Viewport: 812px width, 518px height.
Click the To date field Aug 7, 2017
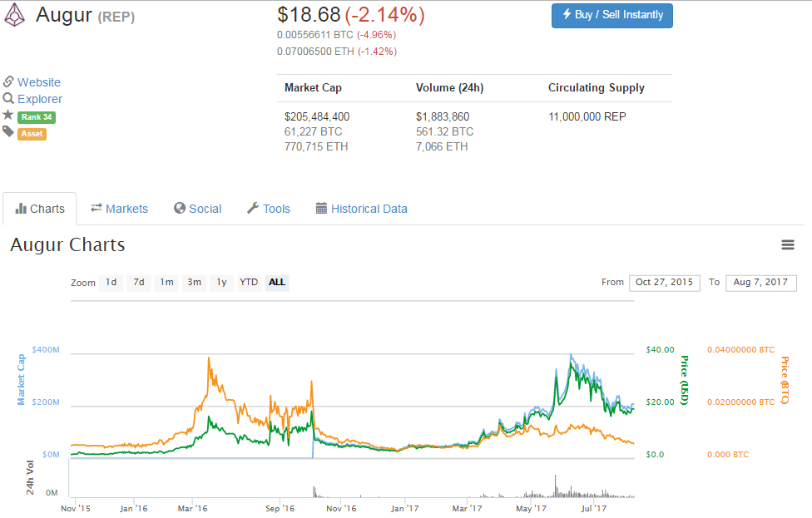tap(760, 283)
